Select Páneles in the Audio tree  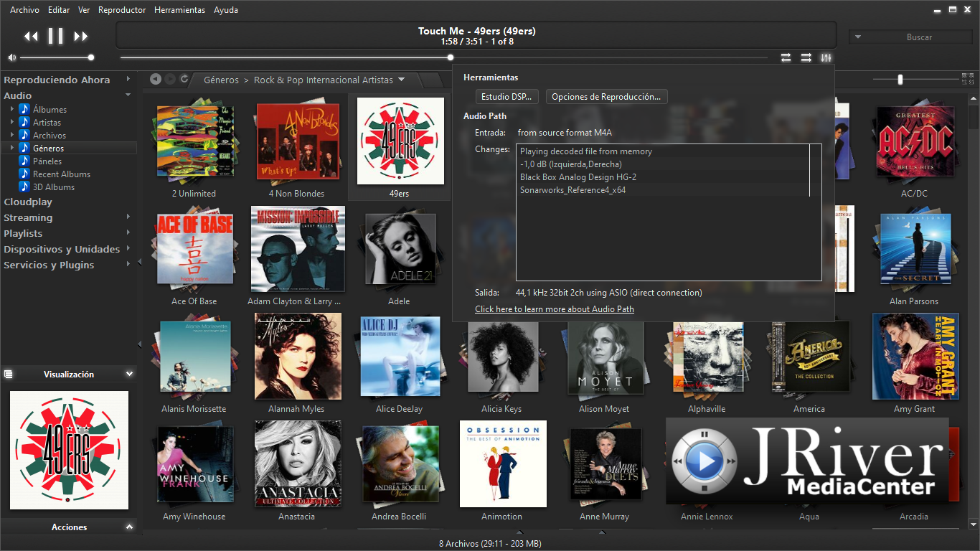[47, 161]
